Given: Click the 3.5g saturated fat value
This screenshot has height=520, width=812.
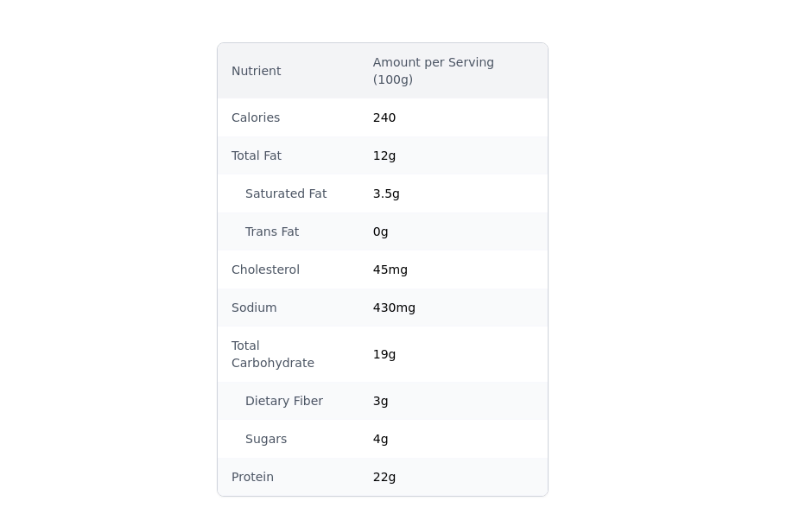Looking at the screenshot, I should coord(386,193).
